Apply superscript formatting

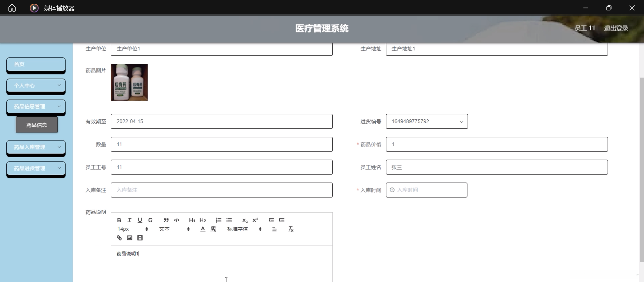[x=255, y=220]
